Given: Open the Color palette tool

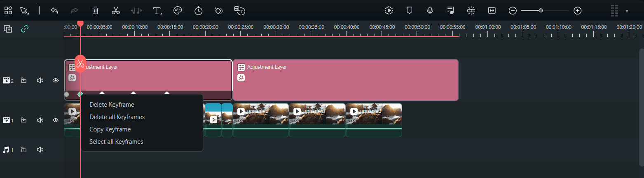Looking at the screenshot, I should [x=178, y=11].
